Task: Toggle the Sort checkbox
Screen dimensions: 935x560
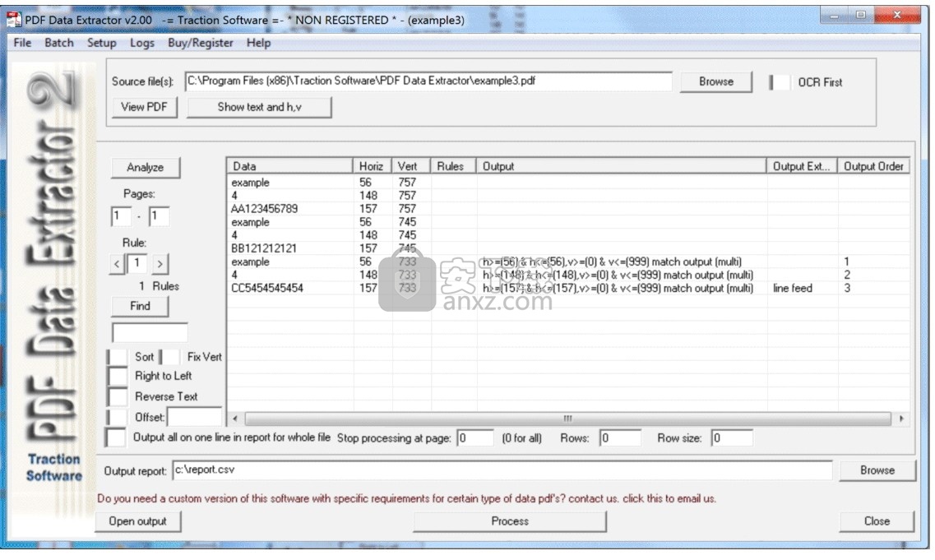Action: [118, 357]
